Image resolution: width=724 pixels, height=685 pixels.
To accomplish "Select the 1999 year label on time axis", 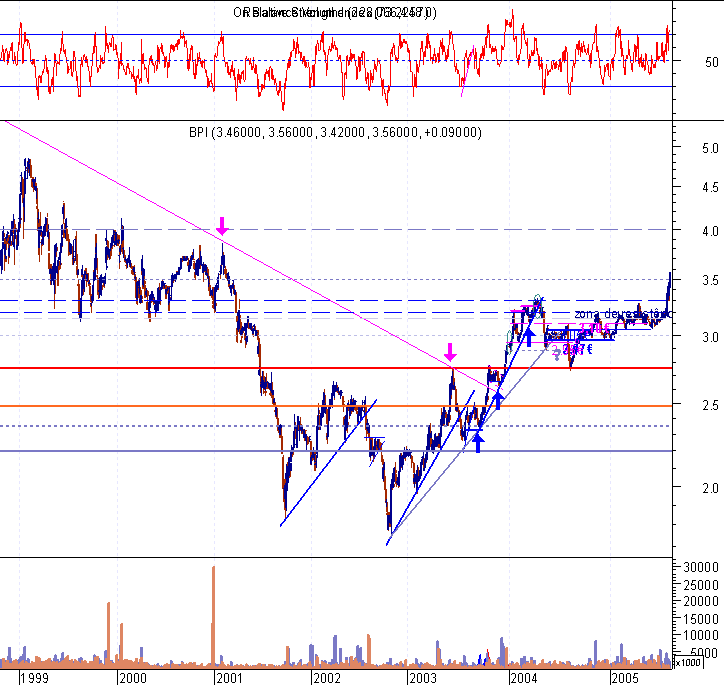I will click(35, 678).
